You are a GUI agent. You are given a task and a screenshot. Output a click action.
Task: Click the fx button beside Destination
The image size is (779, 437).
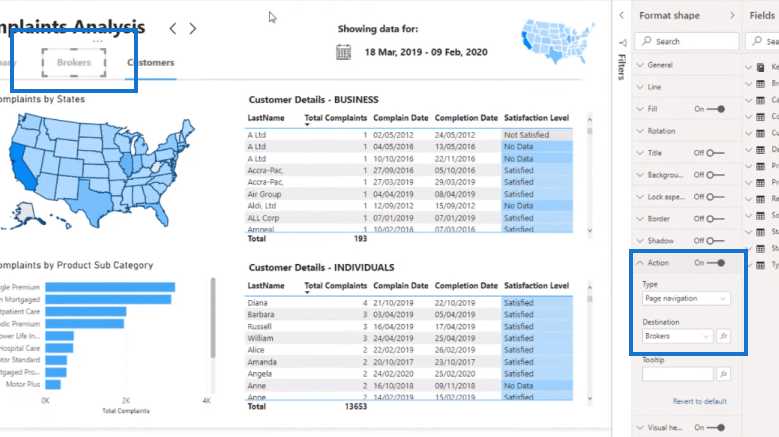pos(723,336)
